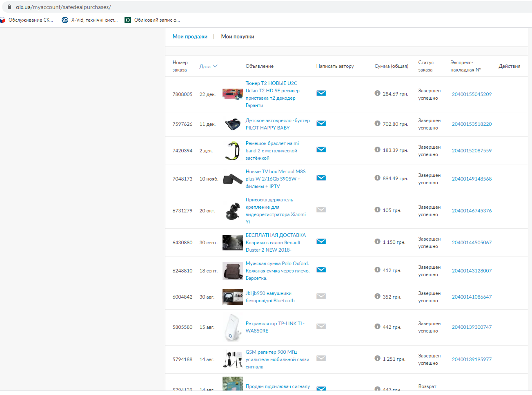This screenshot has width=532, height=395.
Task: Click info icon beside 412 грн.
Action: (377, 270)
